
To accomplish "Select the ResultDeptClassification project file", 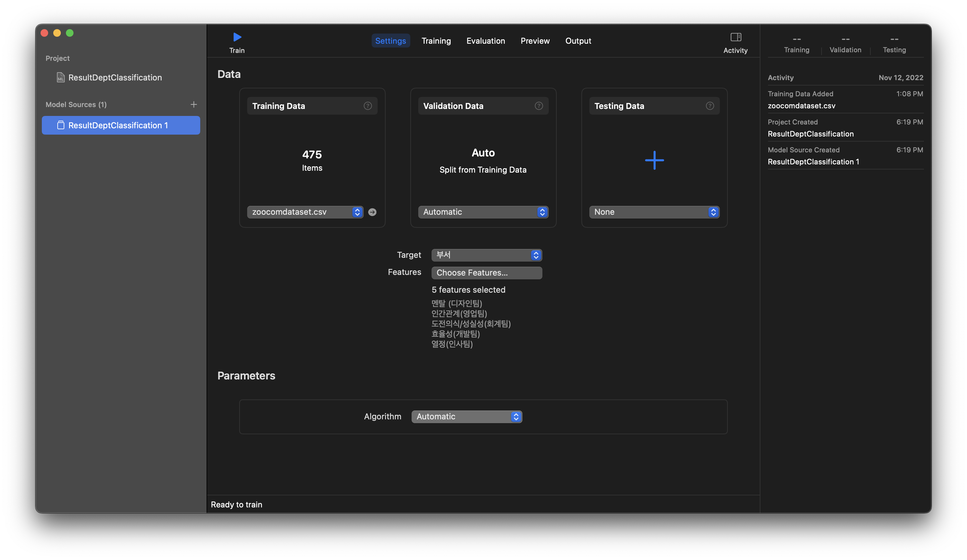I will point(115,78).
